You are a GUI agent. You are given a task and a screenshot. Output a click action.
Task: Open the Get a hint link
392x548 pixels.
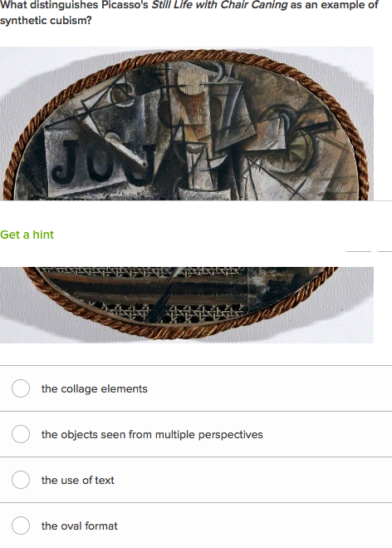[27, 235]
